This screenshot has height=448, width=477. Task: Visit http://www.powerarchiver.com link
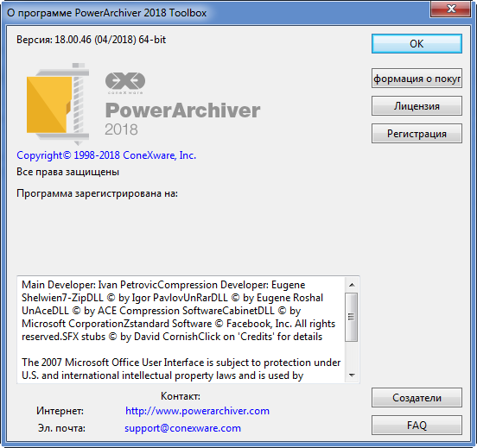coord(197,411)
